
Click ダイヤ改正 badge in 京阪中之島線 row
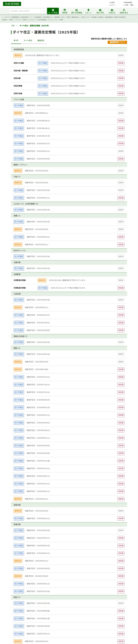click(43, 63)
